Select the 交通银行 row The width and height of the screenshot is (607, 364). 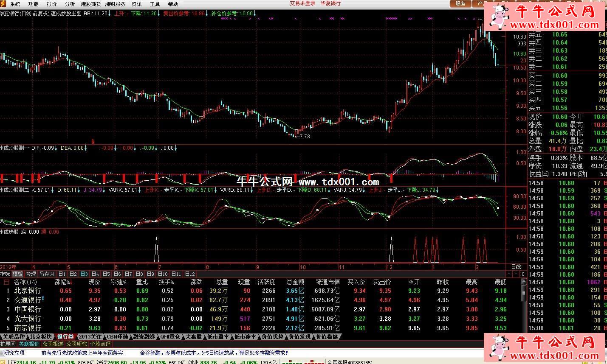[x=260, y=300]
